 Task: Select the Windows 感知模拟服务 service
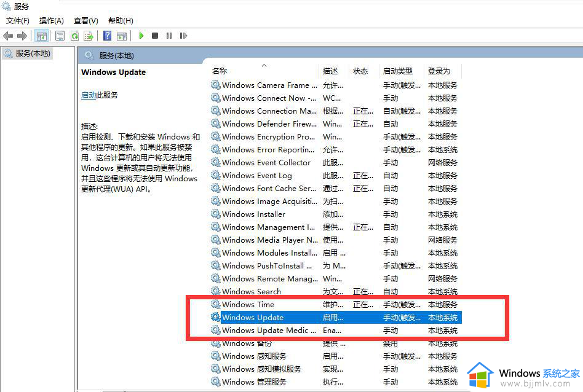(262, 369)
